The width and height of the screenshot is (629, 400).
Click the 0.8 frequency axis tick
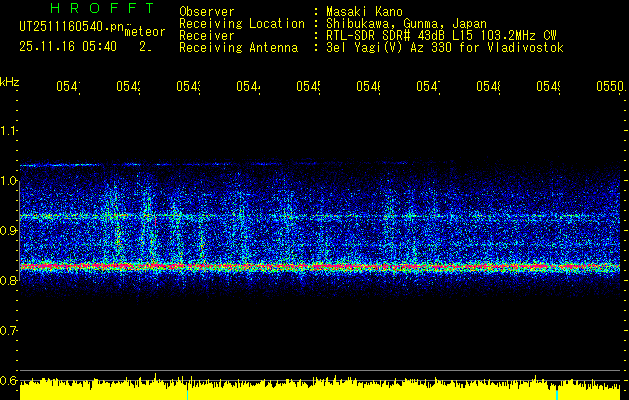tap(9, 281)
